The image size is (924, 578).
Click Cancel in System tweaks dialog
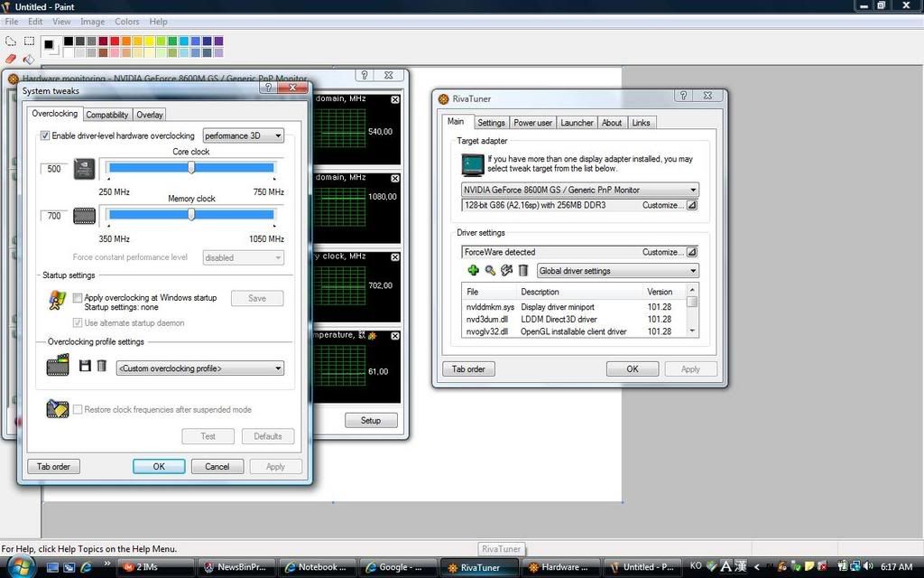[217, 467]
